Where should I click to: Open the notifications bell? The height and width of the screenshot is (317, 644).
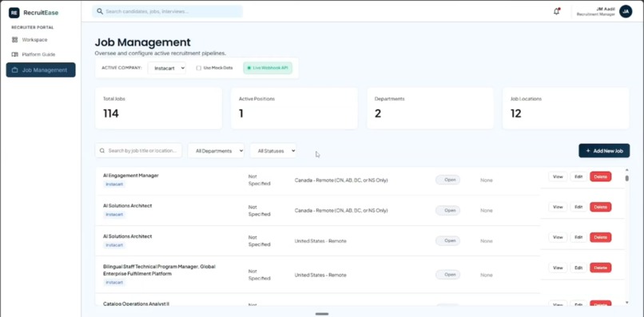pyautogui.click(x=557, y=11)
